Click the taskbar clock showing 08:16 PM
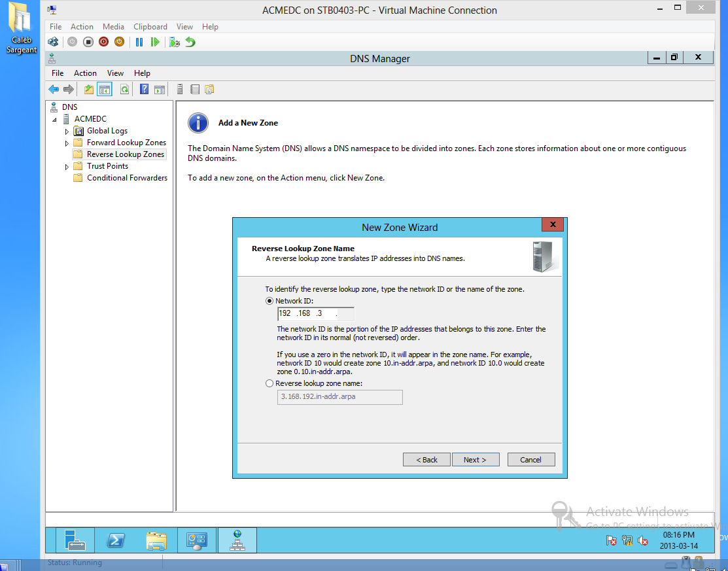Viewport: 728px width, 571px height. click(679, 540)
